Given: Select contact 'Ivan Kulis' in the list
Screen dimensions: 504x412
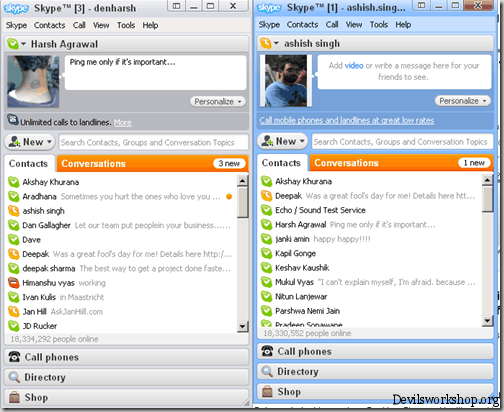Looking at the screenshot, I should (122, 297).
